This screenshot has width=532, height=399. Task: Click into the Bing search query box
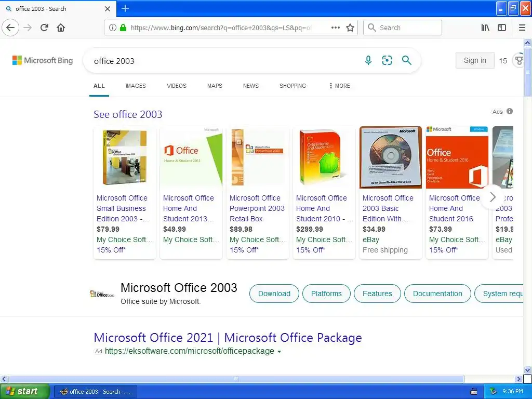click(x=224, y=61)
